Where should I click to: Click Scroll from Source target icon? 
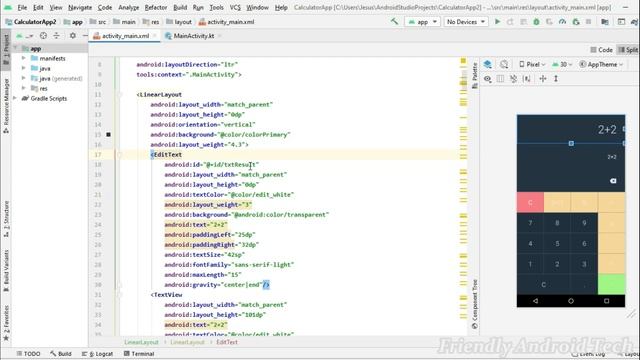(43, 36)
